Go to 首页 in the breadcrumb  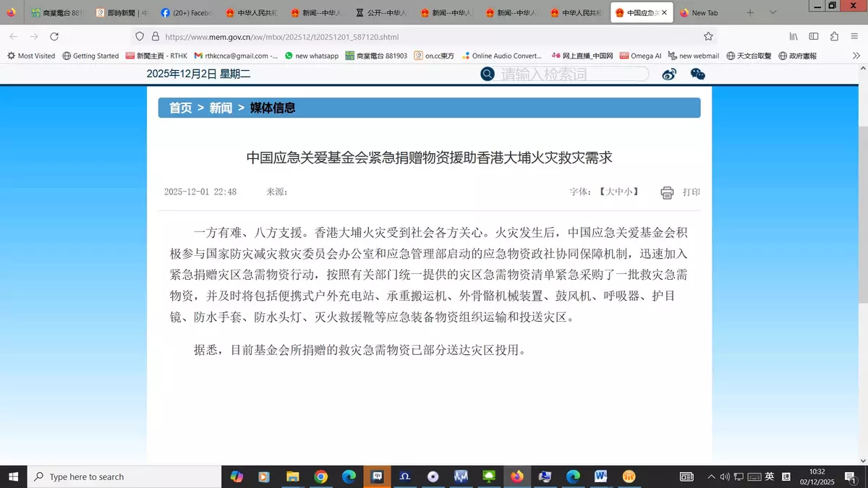180,108
